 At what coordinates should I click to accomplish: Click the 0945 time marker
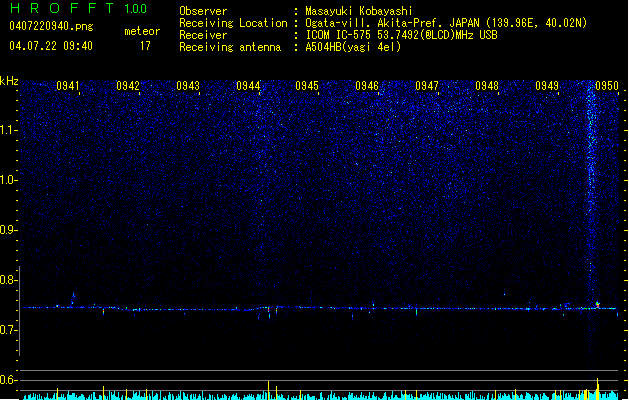307,86
